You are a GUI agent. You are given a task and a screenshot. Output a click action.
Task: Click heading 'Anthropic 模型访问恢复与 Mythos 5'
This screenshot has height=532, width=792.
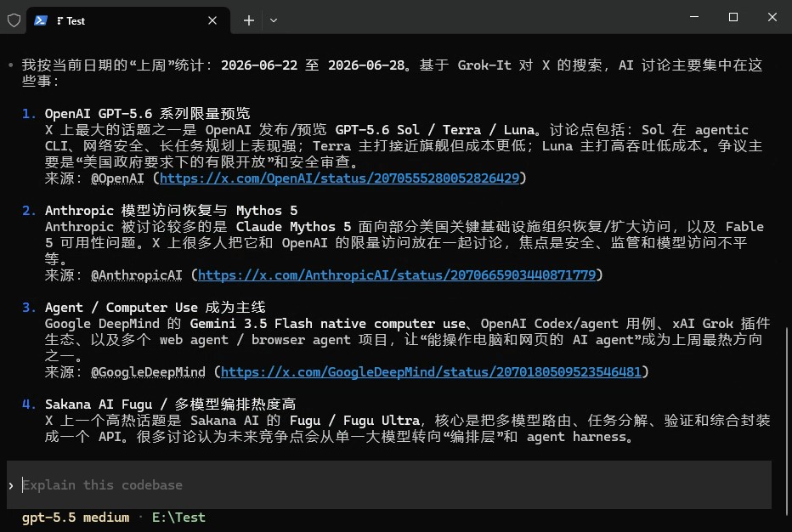point(171,211)
